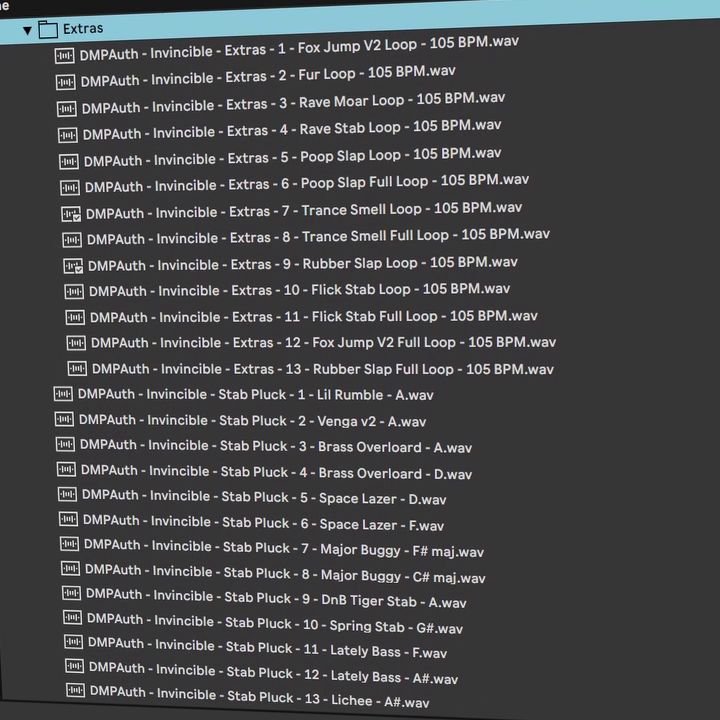This screenshot has width=720, height=720.
Task: Click audio icon for DnB Tiger Stab
Action: [71, 594]
